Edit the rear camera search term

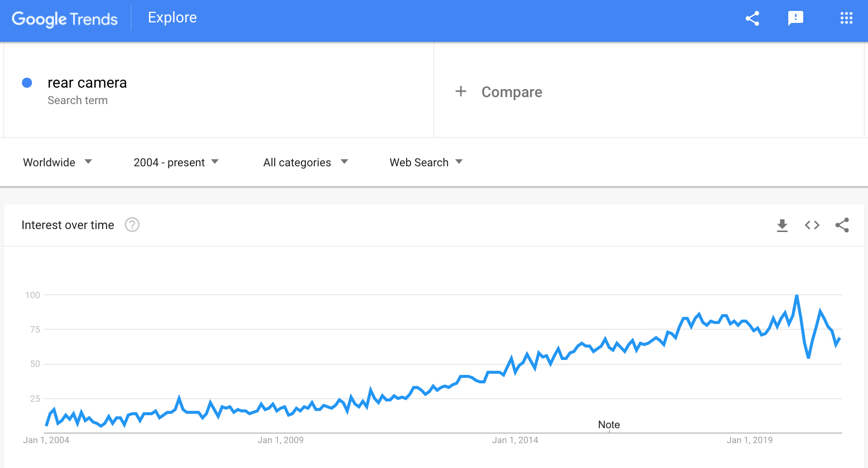click(x=87, y=83)
